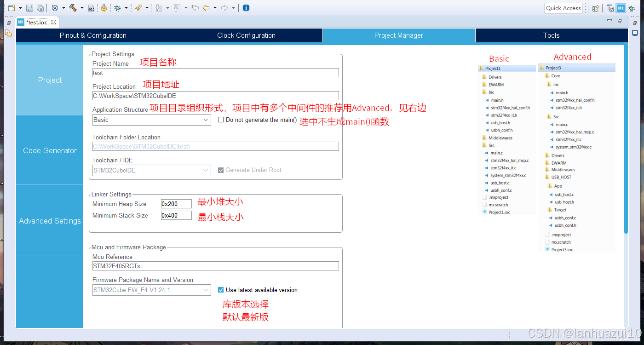Expand the Back arrow history dropdown
This screenshot has height=345, width=644.
pos(215,8)
